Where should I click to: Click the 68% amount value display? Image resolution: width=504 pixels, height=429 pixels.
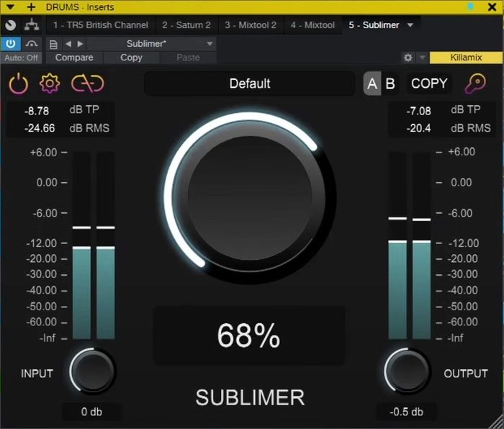tap(249, 335)
